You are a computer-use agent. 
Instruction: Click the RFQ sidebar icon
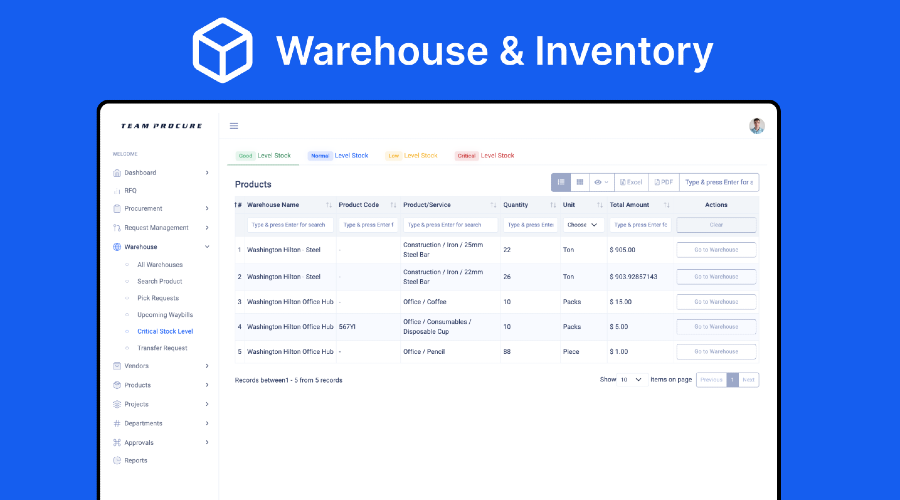point(117,191)
